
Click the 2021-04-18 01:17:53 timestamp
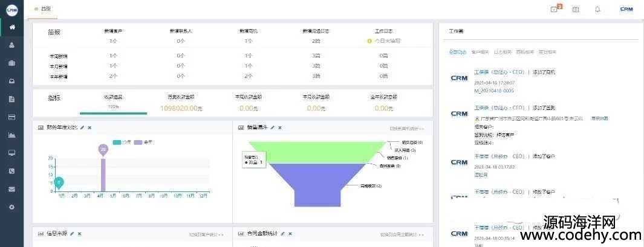(x=494, y=167)
